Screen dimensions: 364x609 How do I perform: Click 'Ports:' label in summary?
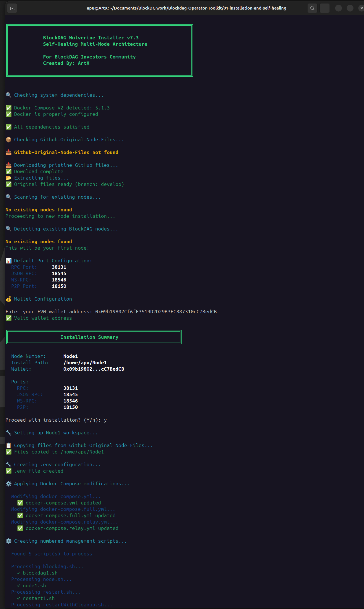click(20, 382)
